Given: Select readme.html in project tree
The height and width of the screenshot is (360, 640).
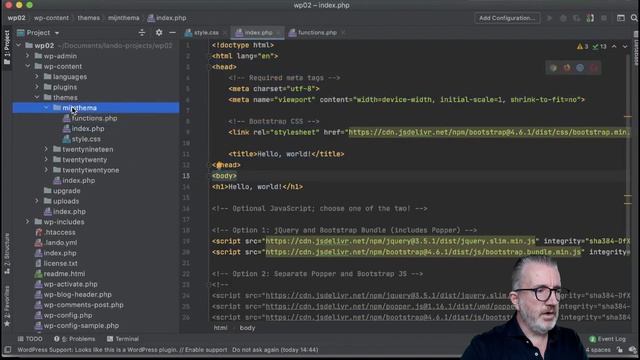Looking at the screenshot, I should click(x=64, y=274).
